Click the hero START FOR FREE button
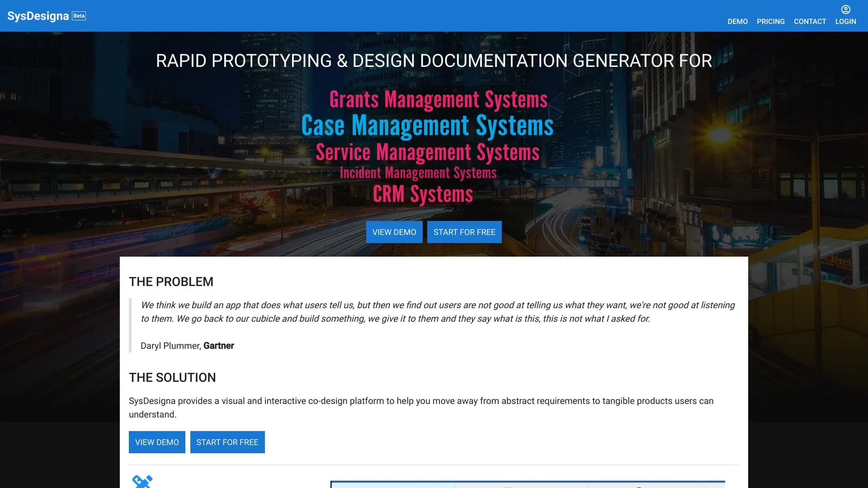The width and height of the screenshot is (868, 488). point(464,232)
